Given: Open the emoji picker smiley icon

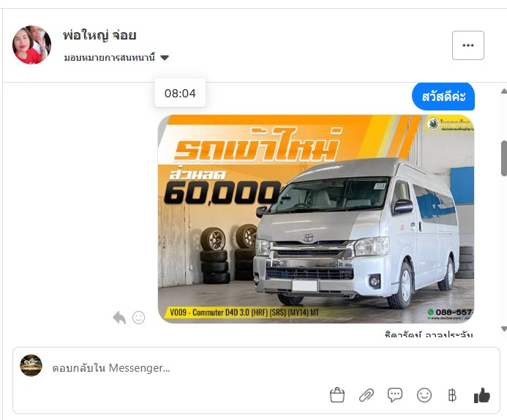Looking at the screenshot, I should coord(424,395).
